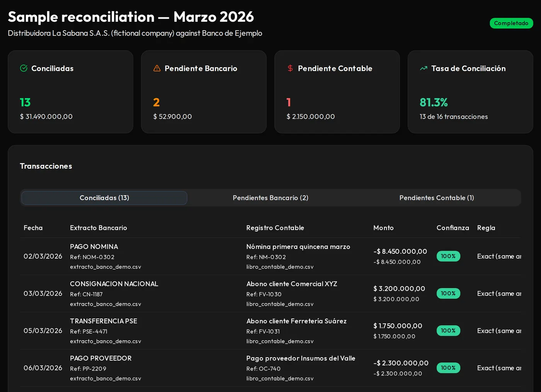Click the date 06/03/2026
The height and width of the screenshot is (392, 541).
point(43,368)
